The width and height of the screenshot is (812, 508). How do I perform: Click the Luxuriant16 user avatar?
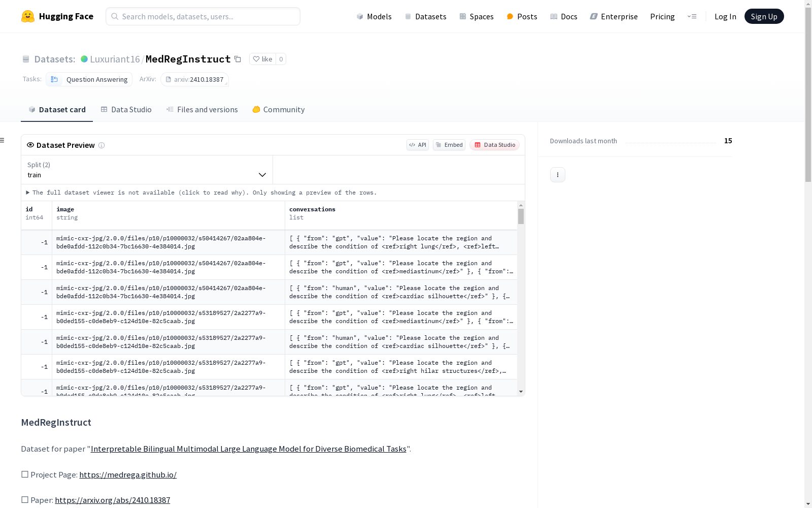[x=84, y=59]
